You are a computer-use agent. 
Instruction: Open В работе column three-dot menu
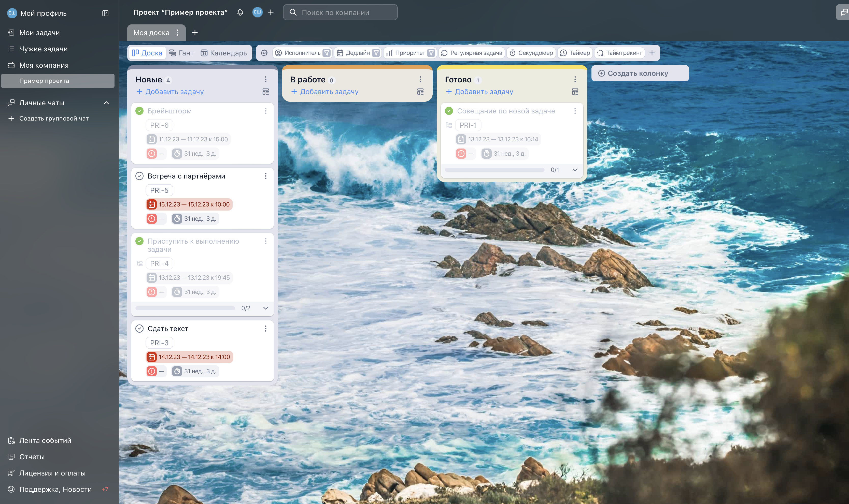pos(420,80)
